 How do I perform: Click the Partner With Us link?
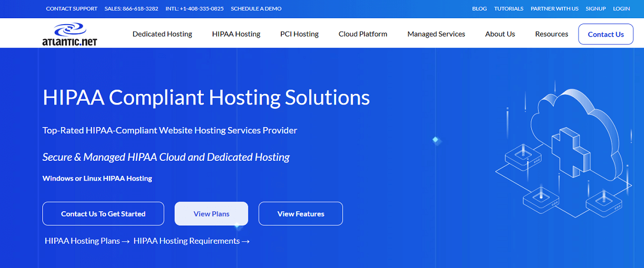point(554,9)
